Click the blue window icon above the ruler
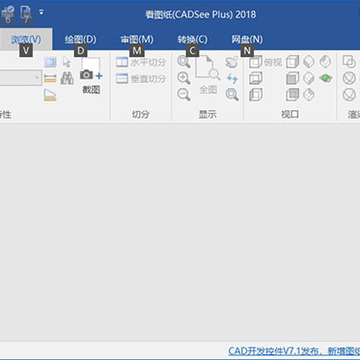 coord(50,62)
